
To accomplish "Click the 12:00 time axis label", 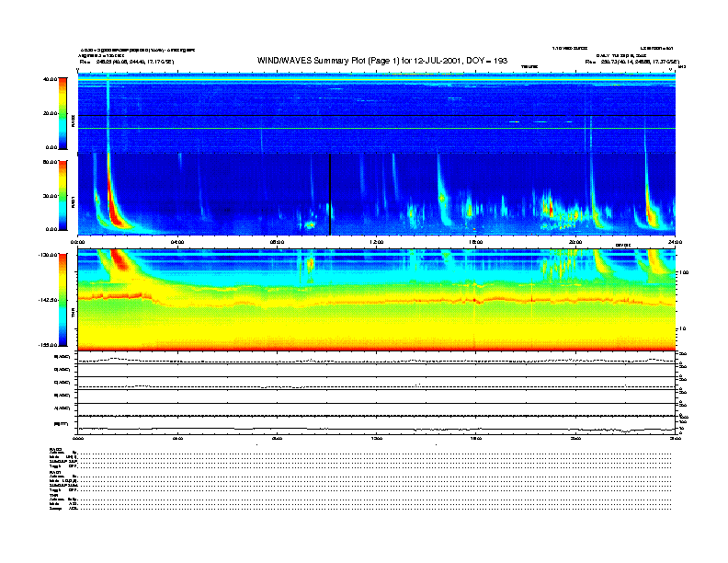I will [x=376, y=242].
